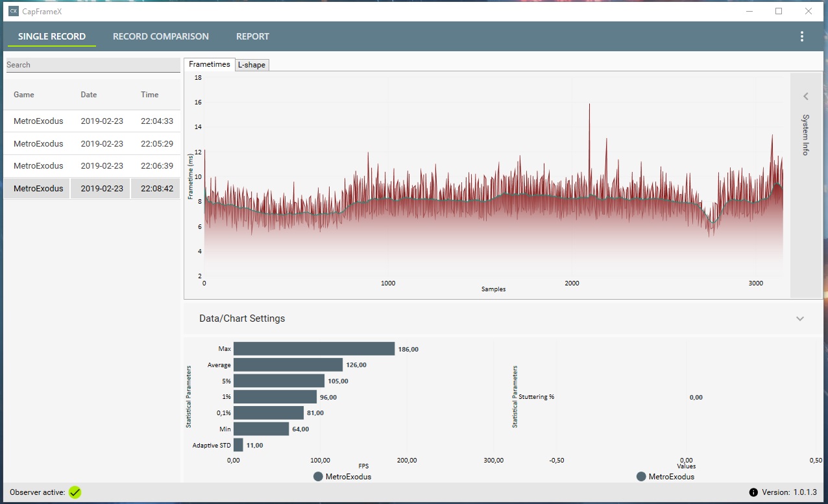Sort records by the Game column header
This screenshot has height=504, width=828.
coord(24,95)
